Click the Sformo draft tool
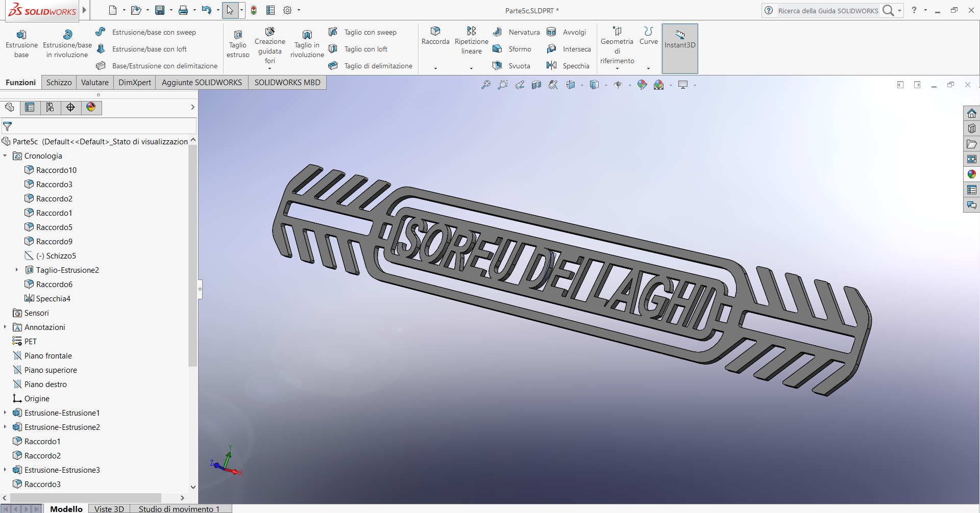Viewport: 980px width, 513px height. coord(512,49)
